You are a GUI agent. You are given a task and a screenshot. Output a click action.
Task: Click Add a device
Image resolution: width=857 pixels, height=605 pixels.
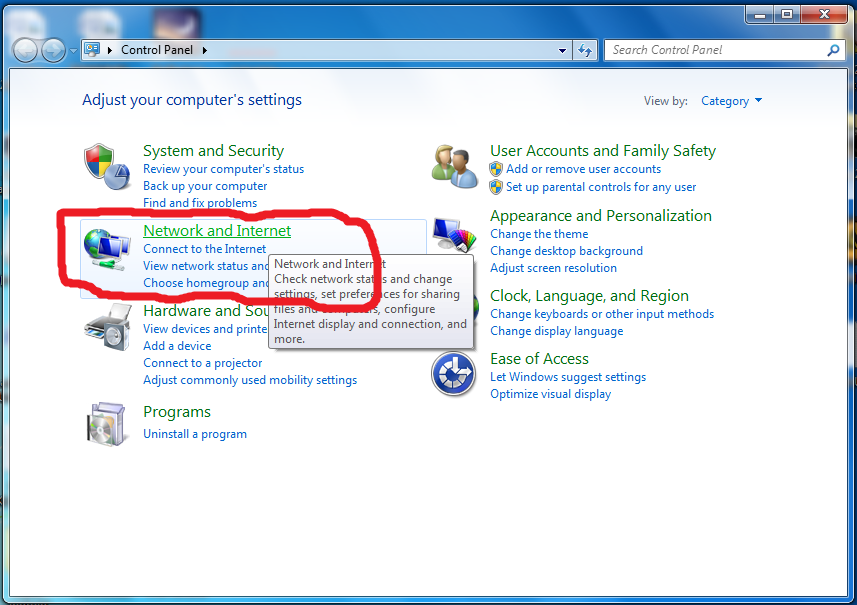177,345
